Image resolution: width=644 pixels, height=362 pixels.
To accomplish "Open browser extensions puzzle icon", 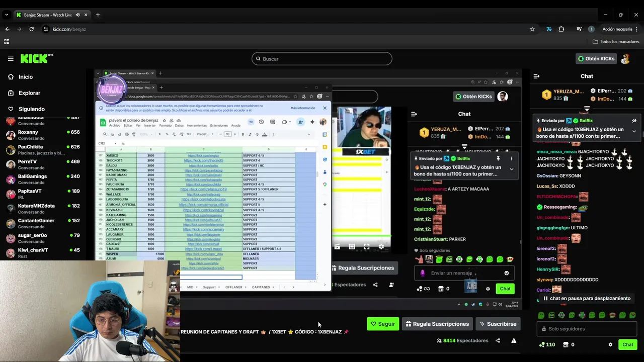I will [x=561, y=29].
